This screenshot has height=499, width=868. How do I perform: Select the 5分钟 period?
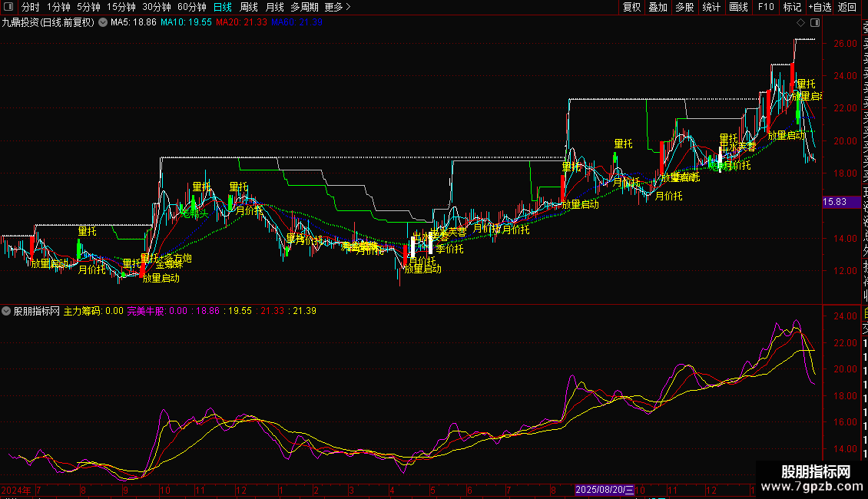88,7
